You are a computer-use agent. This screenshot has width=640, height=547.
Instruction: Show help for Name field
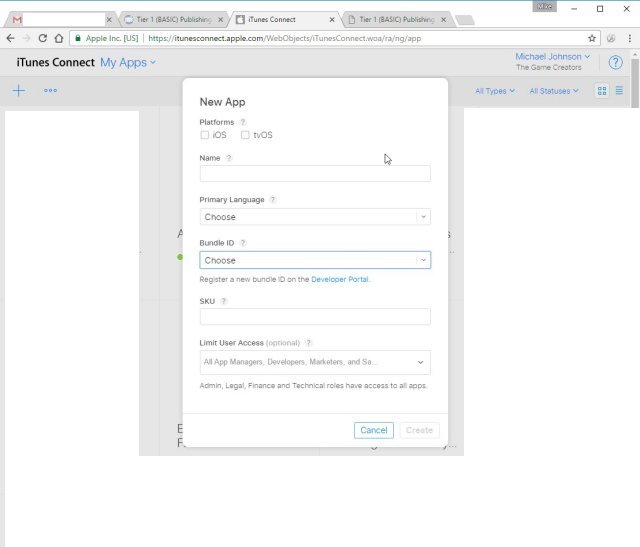coord(229,158)
